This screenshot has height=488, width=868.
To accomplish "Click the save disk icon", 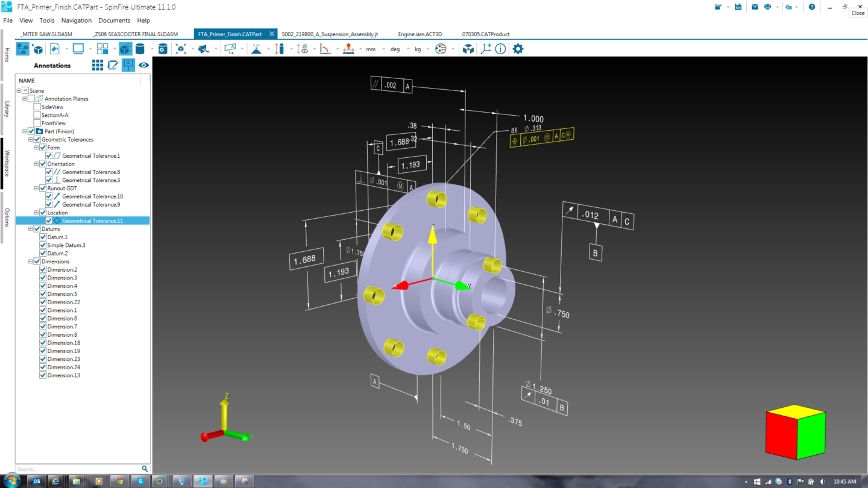I will 738,7.
